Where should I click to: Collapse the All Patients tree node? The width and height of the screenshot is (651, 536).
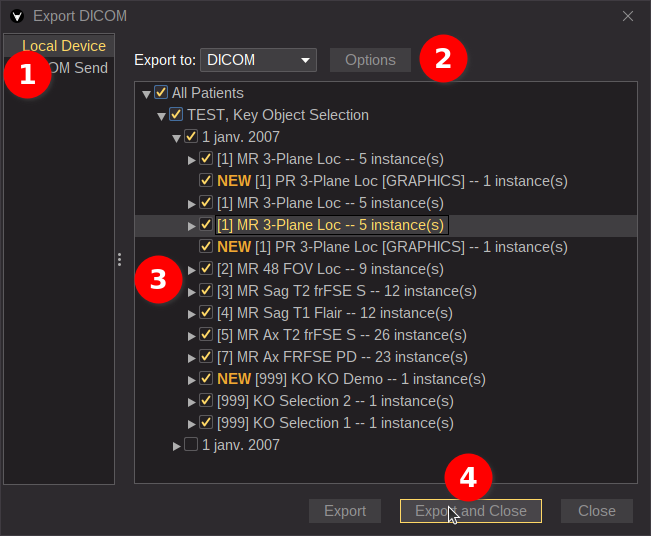[146, 94]
